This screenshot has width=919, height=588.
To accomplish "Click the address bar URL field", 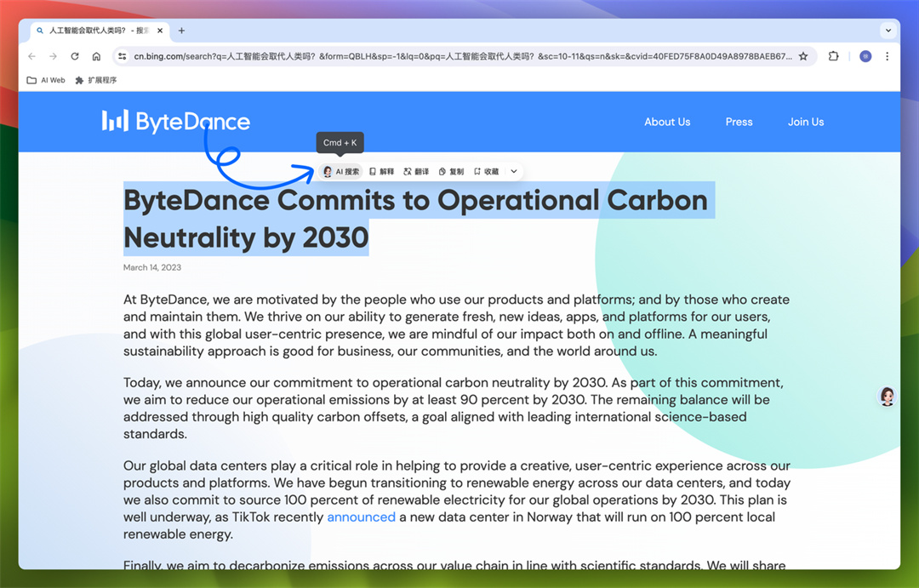I will click(x=459, y=56).
